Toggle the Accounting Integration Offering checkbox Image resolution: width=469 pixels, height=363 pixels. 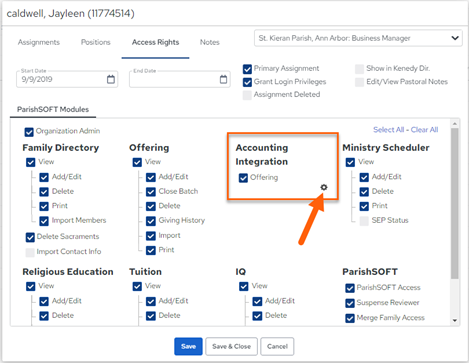243,178
